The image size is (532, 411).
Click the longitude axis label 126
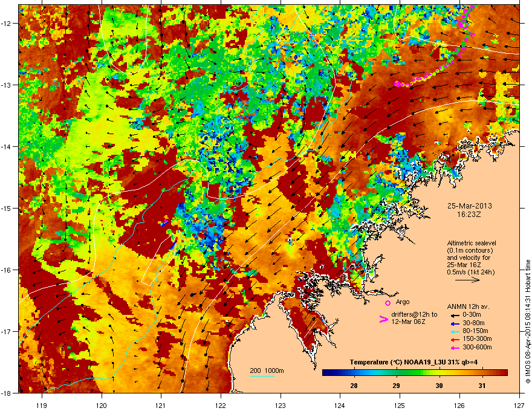pyautogui.click(x=459, y=405)
